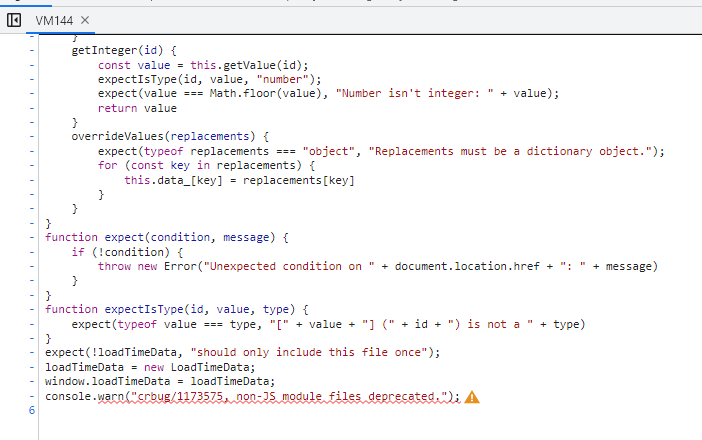Click the orange warning triangle icon
Screen dimensions: 702x440
472,397
